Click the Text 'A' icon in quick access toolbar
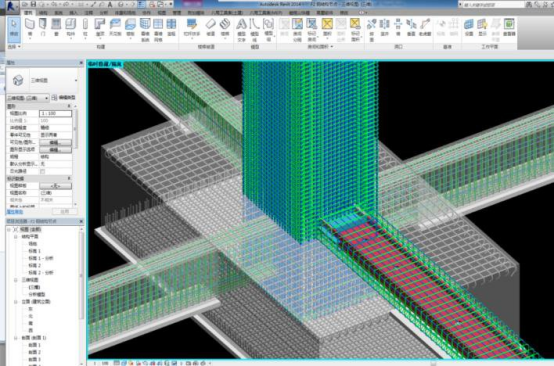This screenshot has width=554, height=366. 110,4
